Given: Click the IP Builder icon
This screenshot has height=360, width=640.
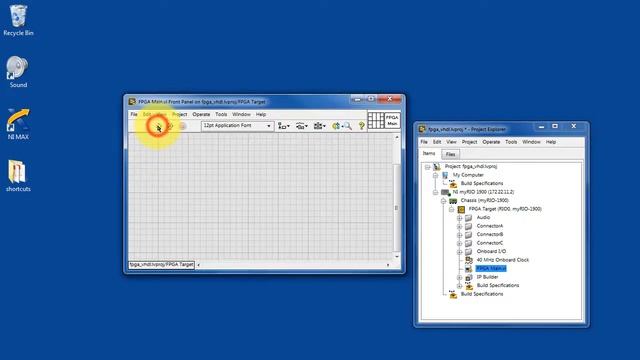Looking at the screenshot, I should click(469, 277).
